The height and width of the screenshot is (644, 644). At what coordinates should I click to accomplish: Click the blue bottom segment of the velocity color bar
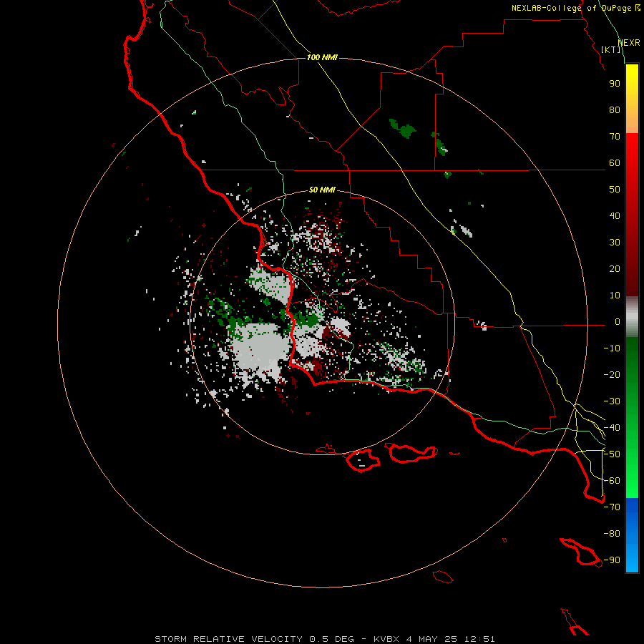coord(632,535)
